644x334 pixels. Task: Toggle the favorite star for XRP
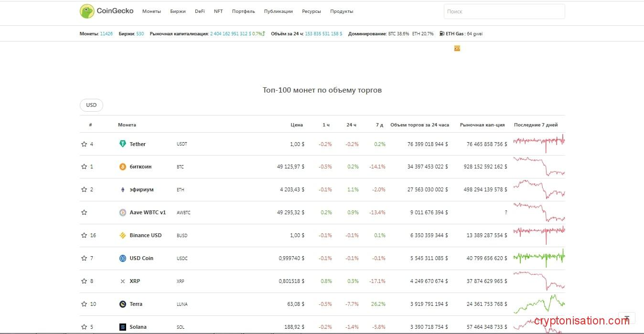click(84, 282)
